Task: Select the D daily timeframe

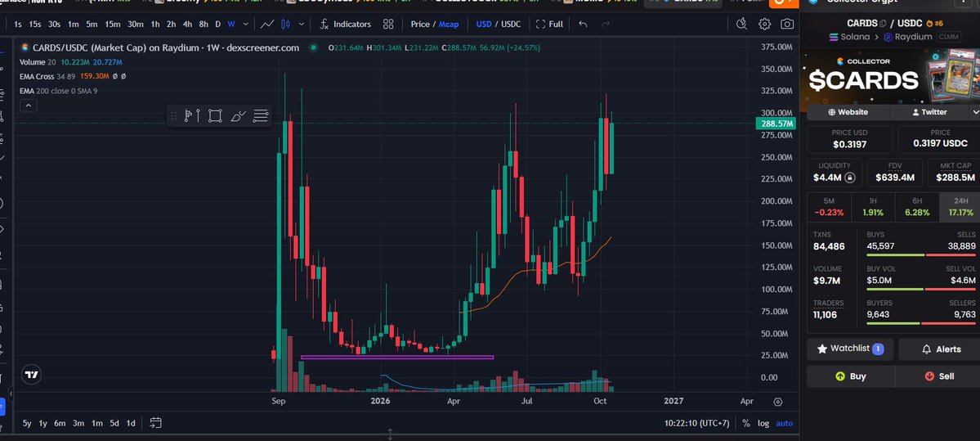Action: click(x=217, y=24)
